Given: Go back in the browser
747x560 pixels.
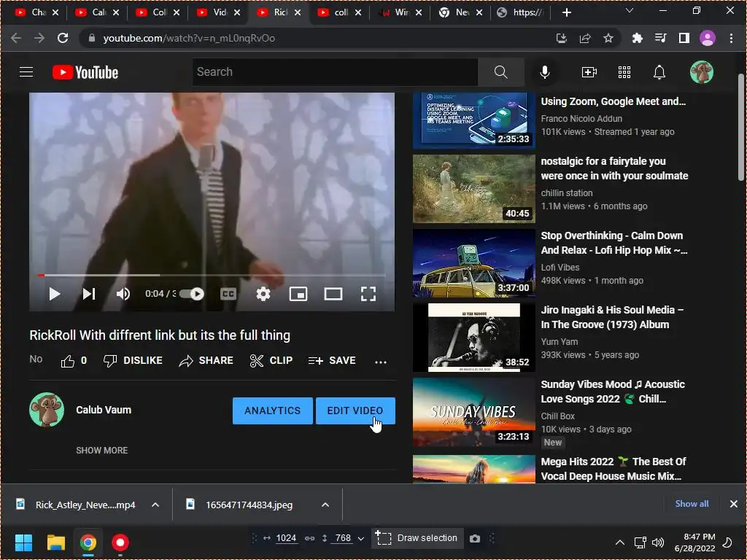Looking at the screenshot, I should pyautogui.click(x=16, y=38).
